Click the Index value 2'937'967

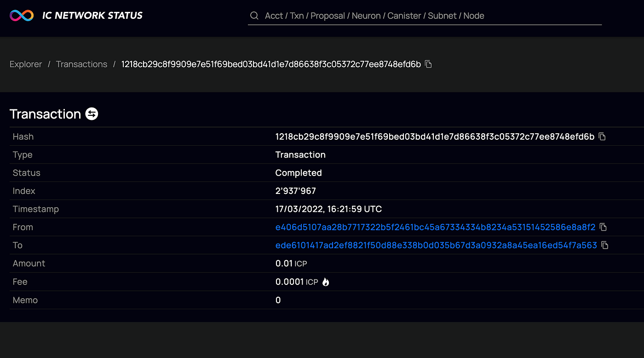point(296,190)
